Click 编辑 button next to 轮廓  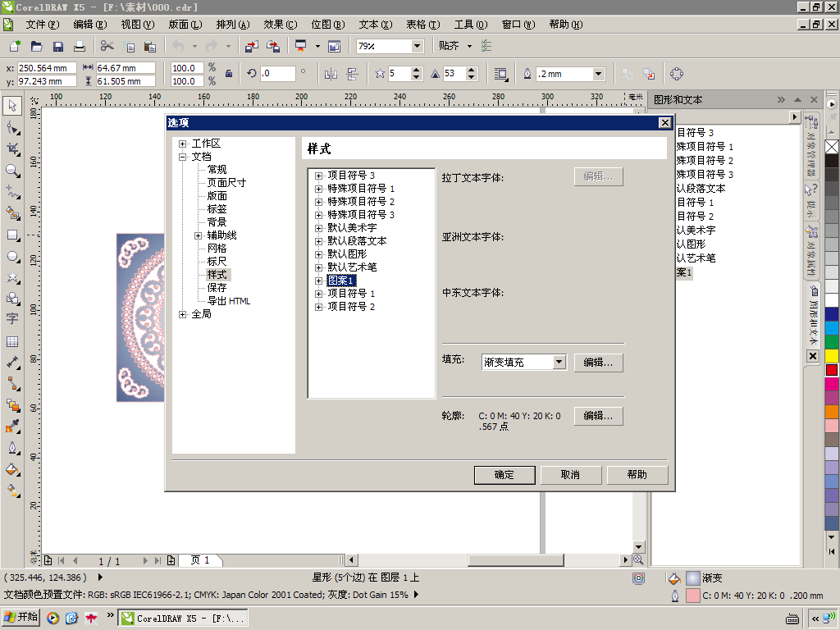coord(598,416)
